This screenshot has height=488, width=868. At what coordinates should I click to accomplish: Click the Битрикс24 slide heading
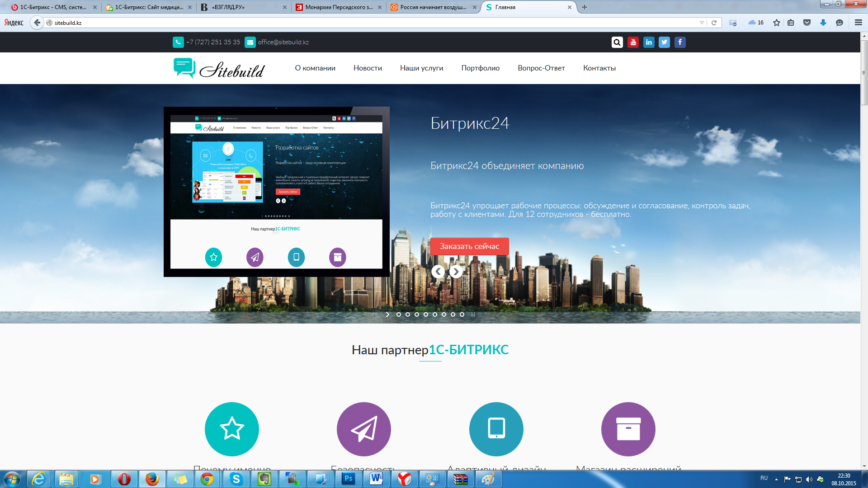click(x=470, y=123)
